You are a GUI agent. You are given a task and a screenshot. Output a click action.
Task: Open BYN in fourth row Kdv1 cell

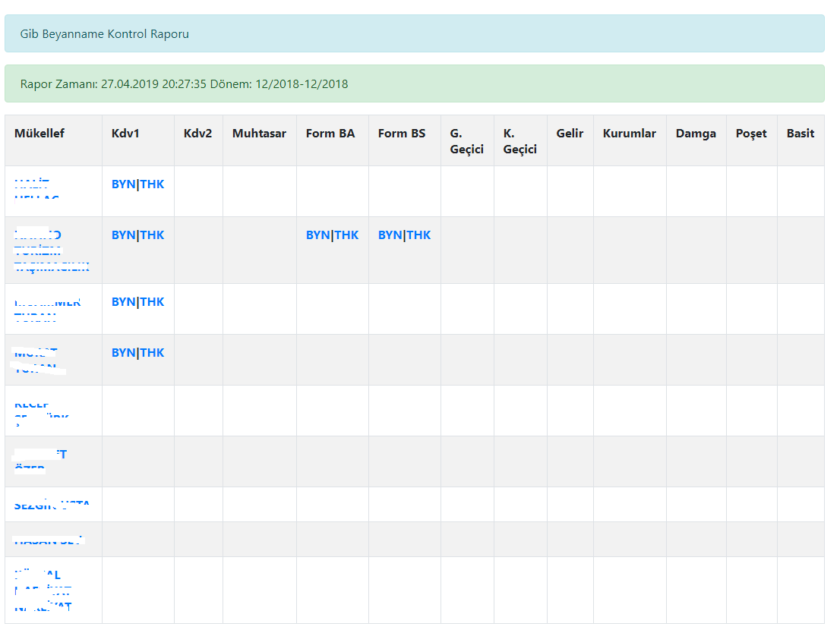coord(123,353)
